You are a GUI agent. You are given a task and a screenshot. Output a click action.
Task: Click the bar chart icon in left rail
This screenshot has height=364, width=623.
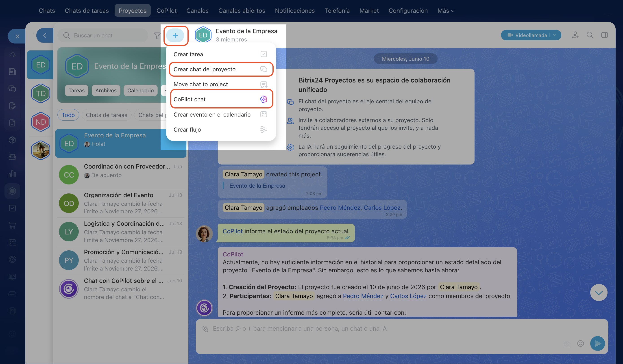[12, 174]
